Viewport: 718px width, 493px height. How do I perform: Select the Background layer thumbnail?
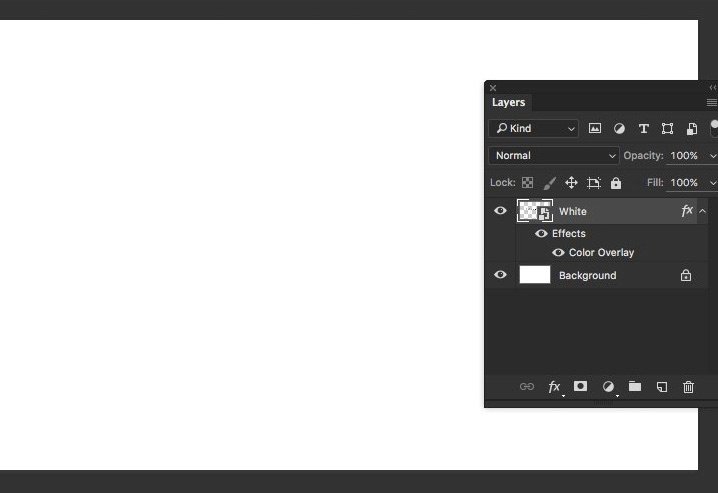click(535, 275)
